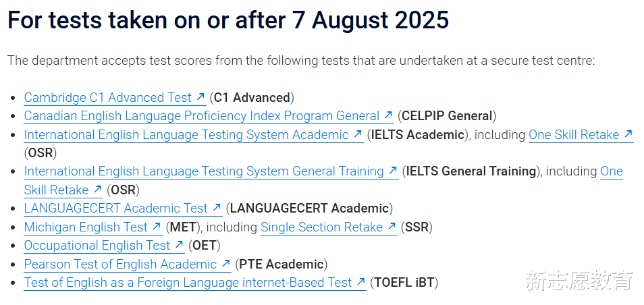Open One Skill Retake link for IELTS Academic
Screen dimensions: 644x305
(x=573, y=135)
